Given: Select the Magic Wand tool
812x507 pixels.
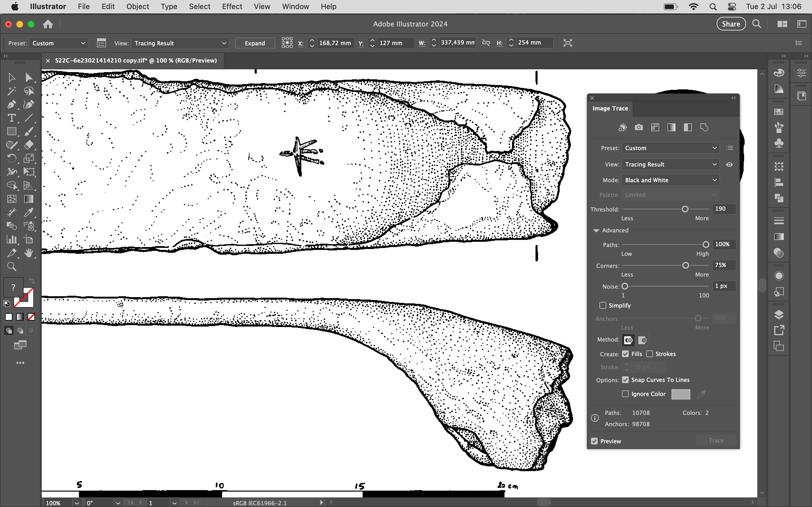Looking at the screenshot, I should (x=11, y=91).
